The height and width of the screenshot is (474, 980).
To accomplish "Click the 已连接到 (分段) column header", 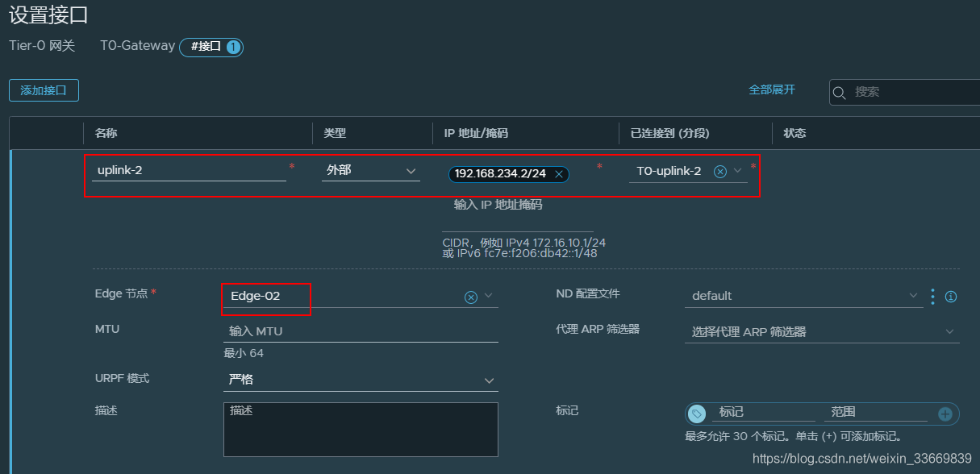I will click(669, 133).
